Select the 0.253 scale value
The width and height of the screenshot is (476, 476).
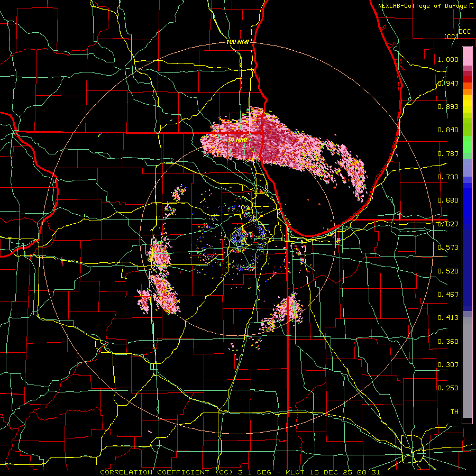click(x=448, y=388)
